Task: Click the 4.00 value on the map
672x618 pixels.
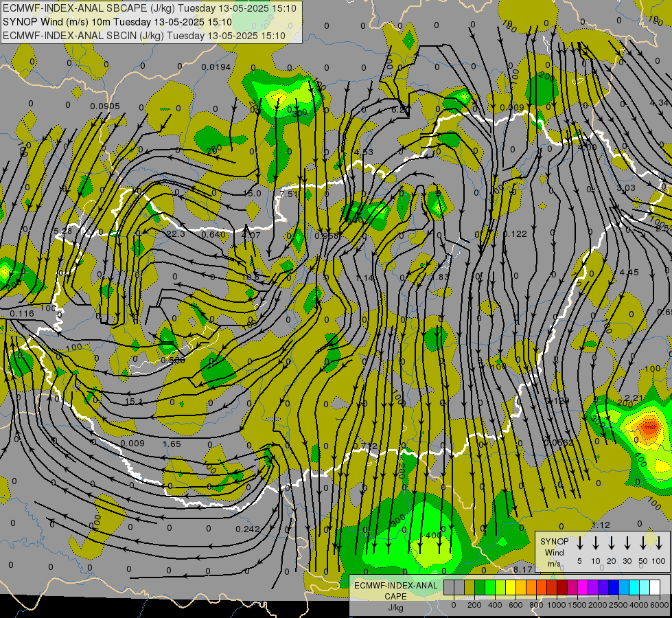Action: [587, 147]
